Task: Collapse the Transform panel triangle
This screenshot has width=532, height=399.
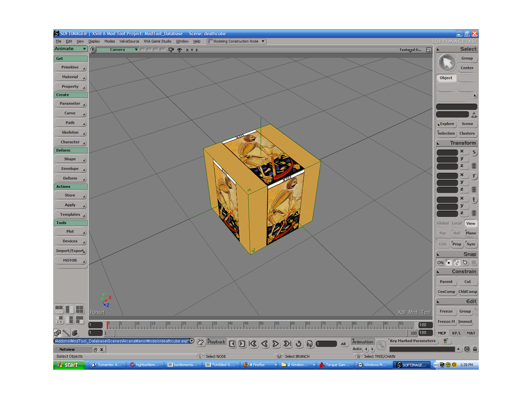Action: 438,143
